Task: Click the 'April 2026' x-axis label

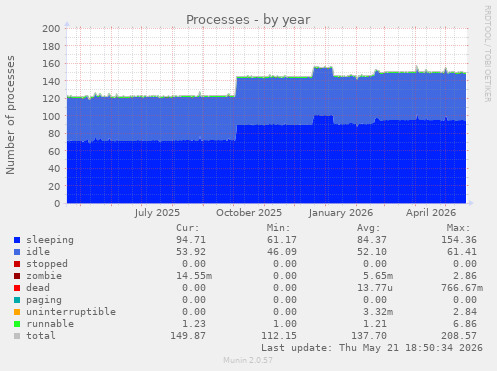Action: pos(431,213)
